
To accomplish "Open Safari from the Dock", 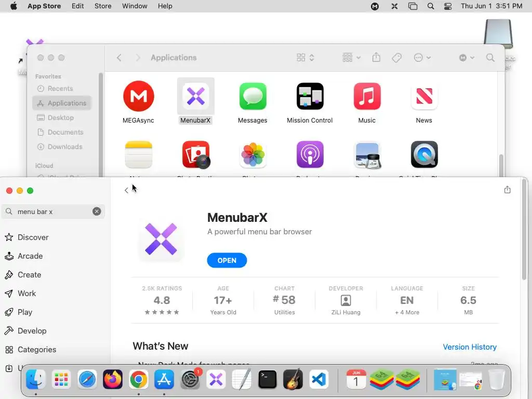I will tap(87, 379).
